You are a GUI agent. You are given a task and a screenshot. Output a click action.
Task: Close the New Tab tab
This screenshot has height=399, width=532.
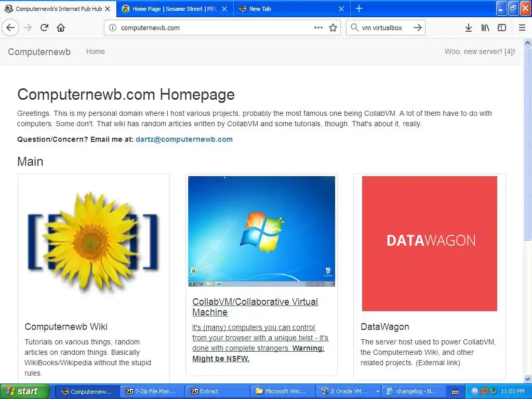point(341,9)
